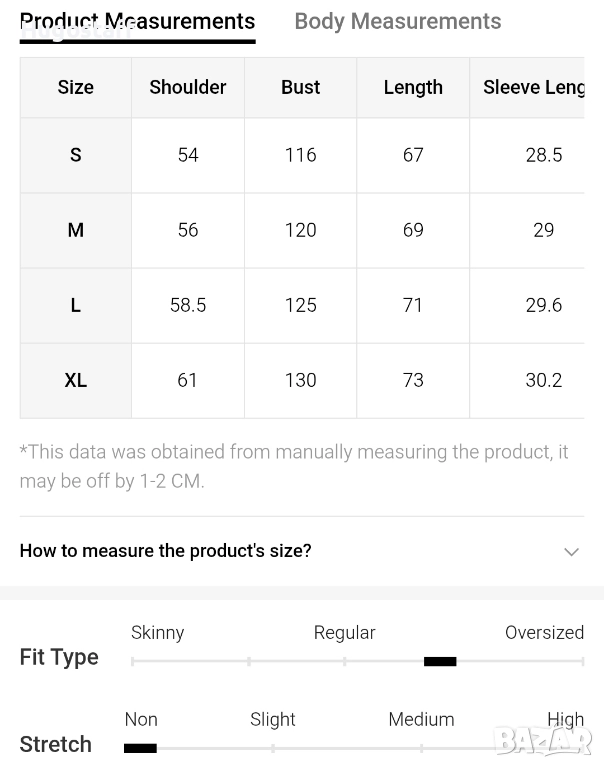This screenshot has width=604, height=768.
Task: Select the Size column header
Action: [75, 88]
